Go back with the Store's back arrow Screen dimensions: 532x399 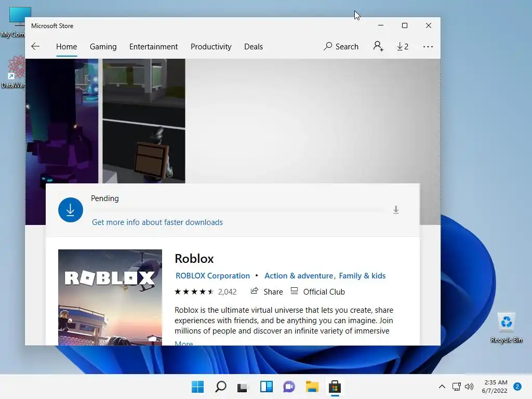coord(35,46)
